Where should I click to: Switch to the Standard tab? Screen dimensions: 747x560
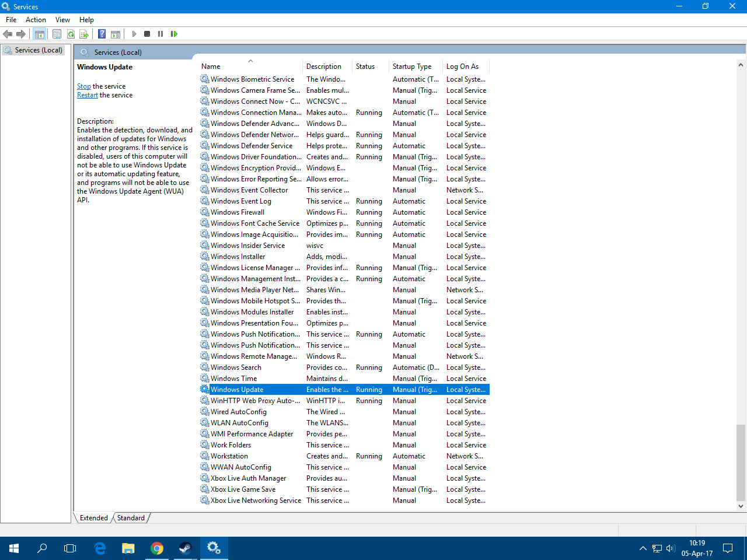[x=131, y=518]
